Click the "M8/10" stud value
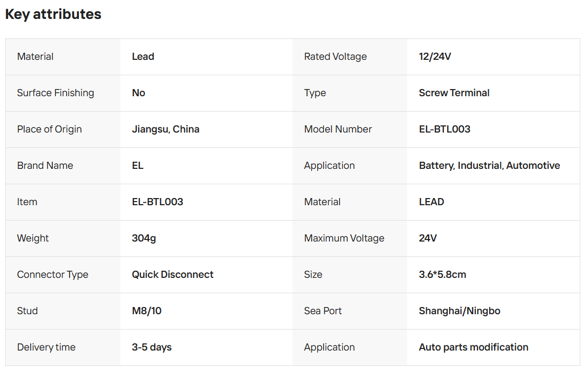Viewport: 588px width, 370px height. click(146, 311)
